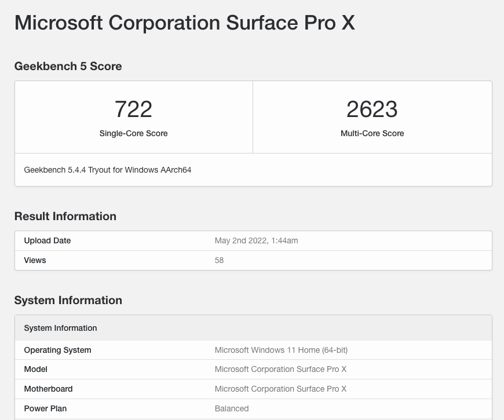Select the 722 single-core score number

[133, 109]
